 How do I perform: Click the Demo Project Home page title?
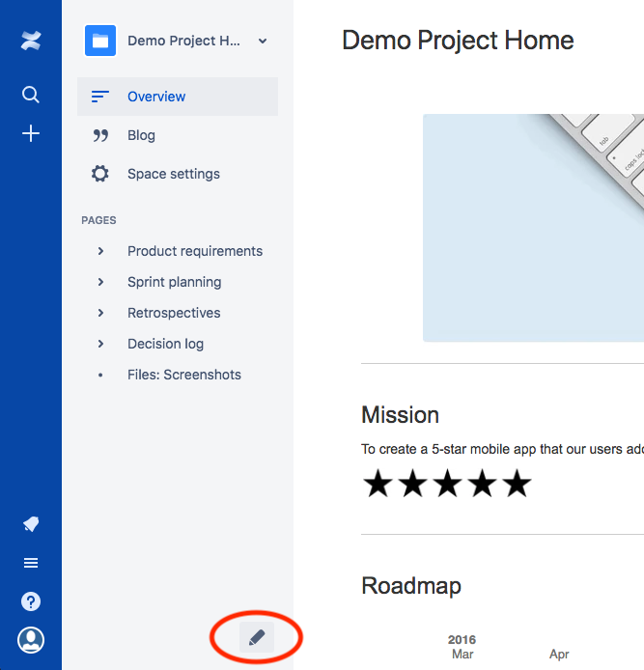(458, 41)
